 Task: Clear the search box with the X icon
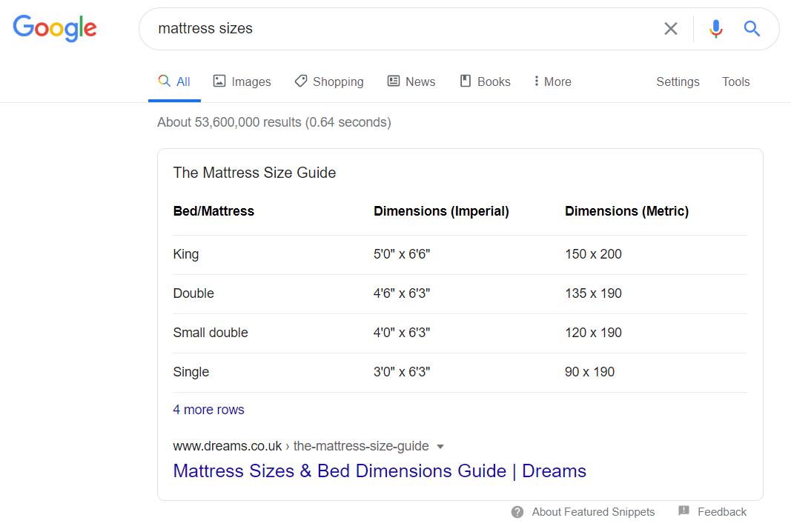pos(670,29)
